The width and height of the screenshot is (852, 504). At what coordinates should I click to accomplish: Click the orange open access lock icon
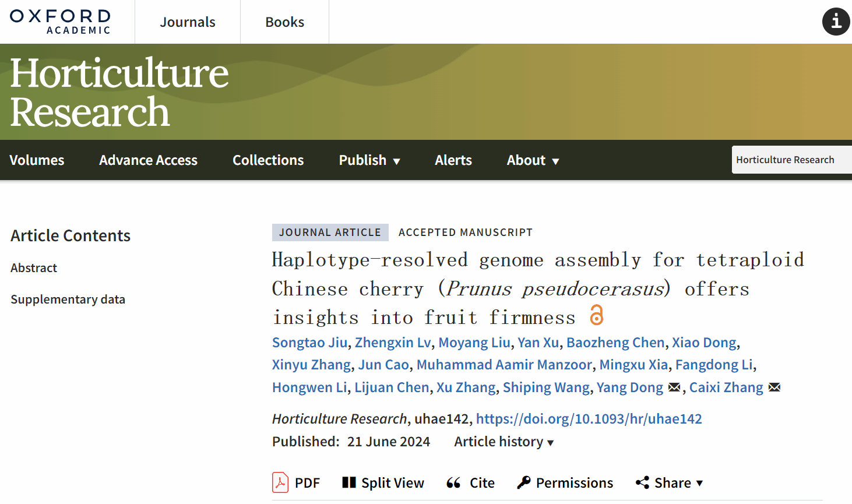(x=596, y=315)
